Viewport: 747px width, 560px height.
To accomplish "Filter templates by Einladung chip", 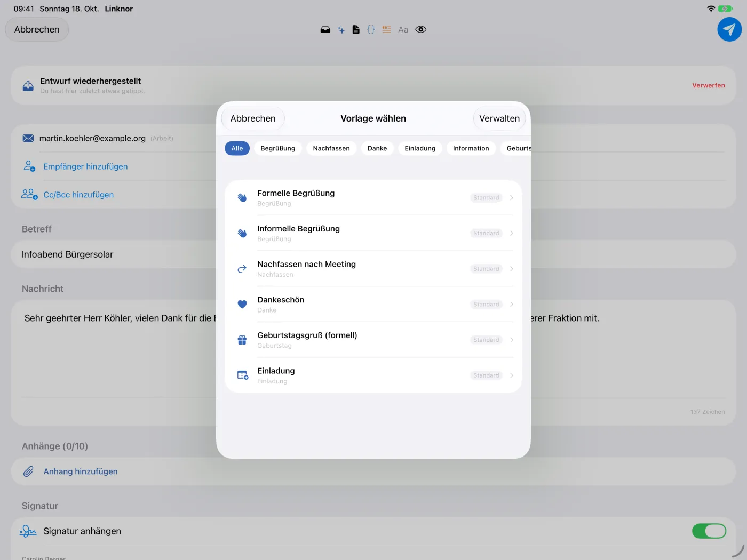I will [420, 148].
